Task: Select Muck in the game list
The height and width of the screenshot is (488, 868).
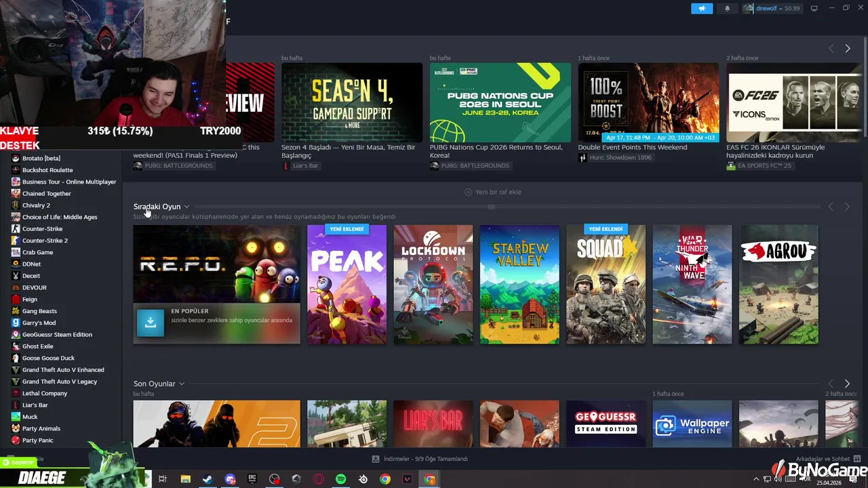Action: pyautogui.click(x=30, y=417)
